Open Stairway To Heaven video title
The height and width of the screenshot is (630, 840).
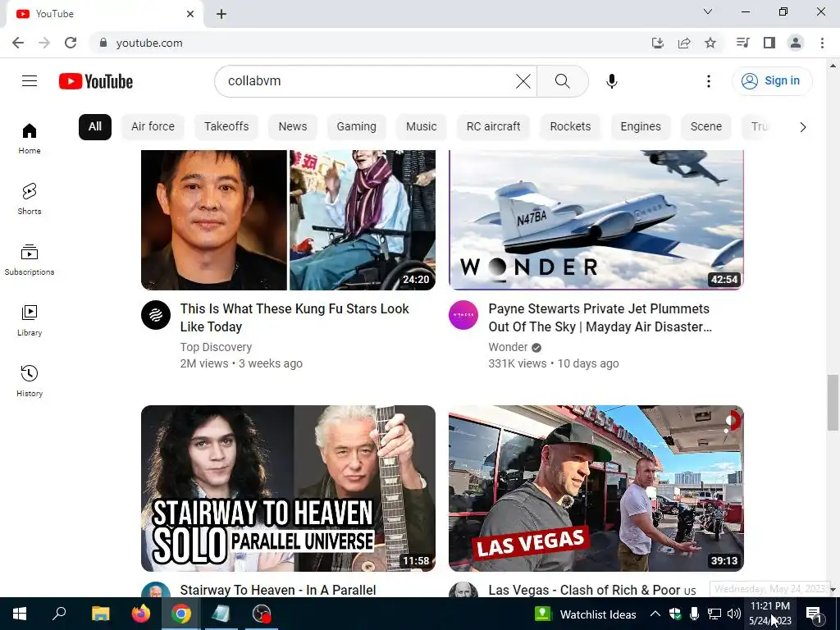click(x=278, y=590)
